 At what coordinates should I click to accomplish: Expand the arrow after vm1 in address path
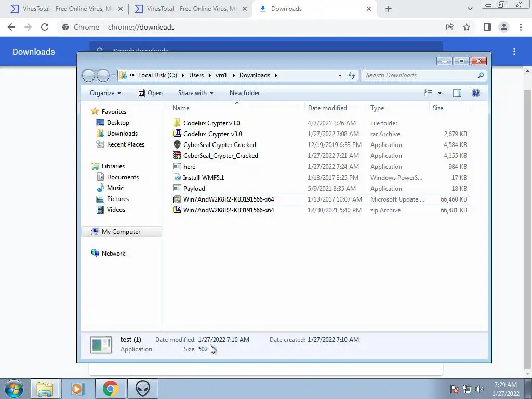(233, 75)
